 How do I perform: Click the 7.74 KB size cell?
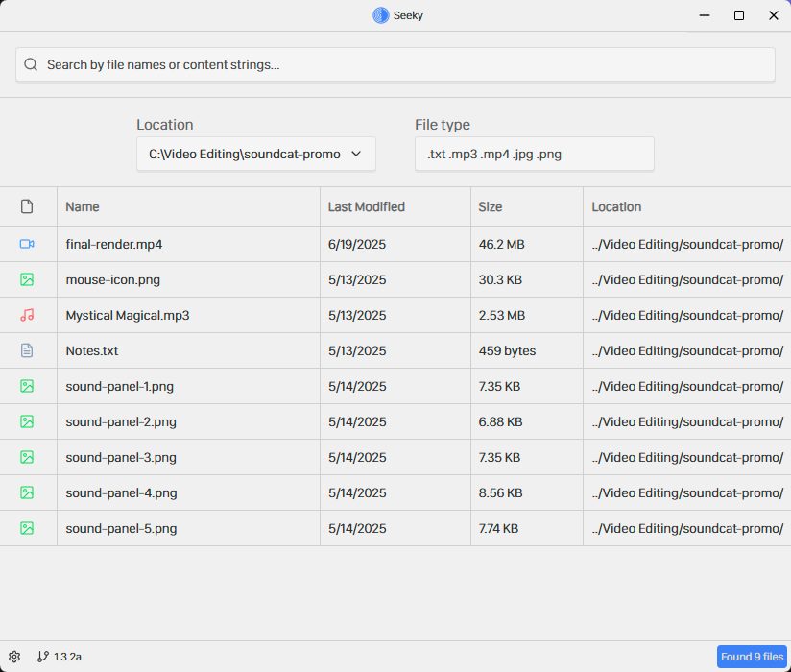[x=498, y=528]
